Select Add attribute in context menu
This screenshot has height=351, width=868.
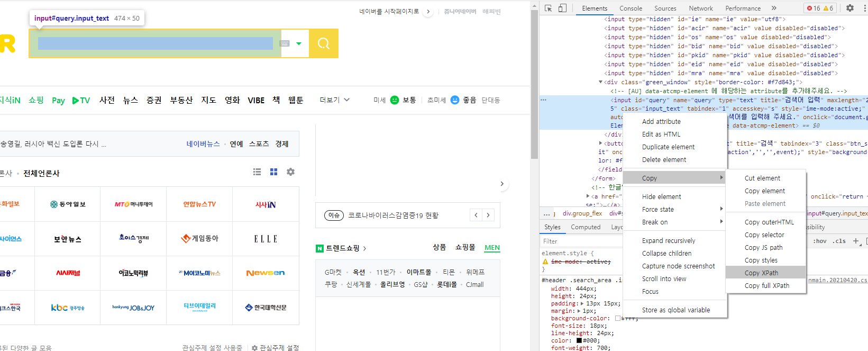point(675,121)
